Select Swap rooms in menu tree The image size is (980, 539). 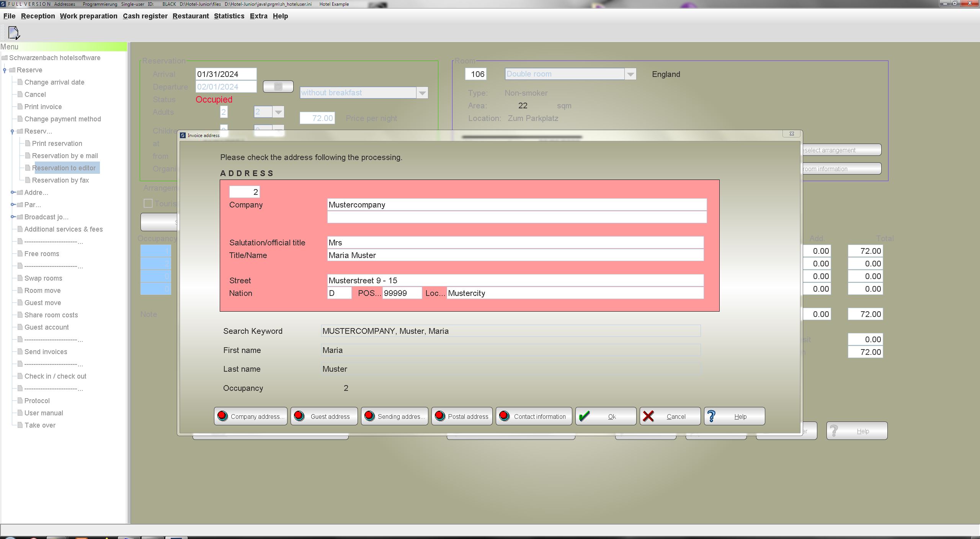coord(43,278)
